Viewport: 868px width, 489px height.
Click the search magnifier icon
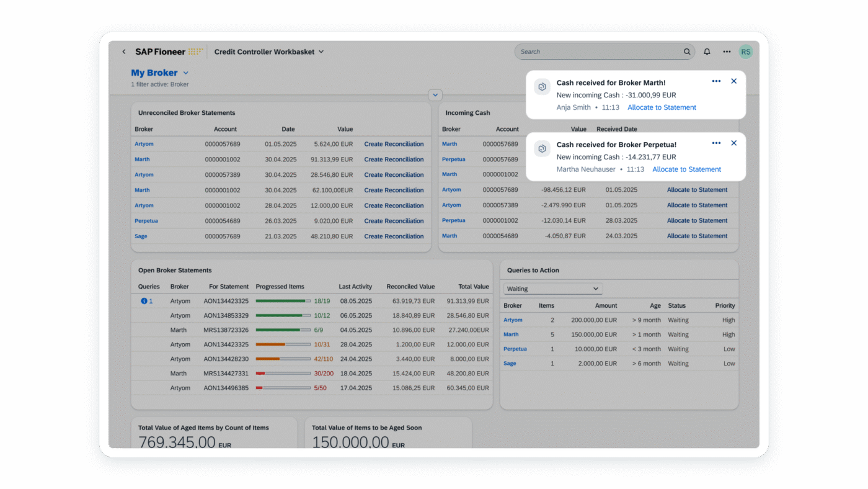click(686, 52)
